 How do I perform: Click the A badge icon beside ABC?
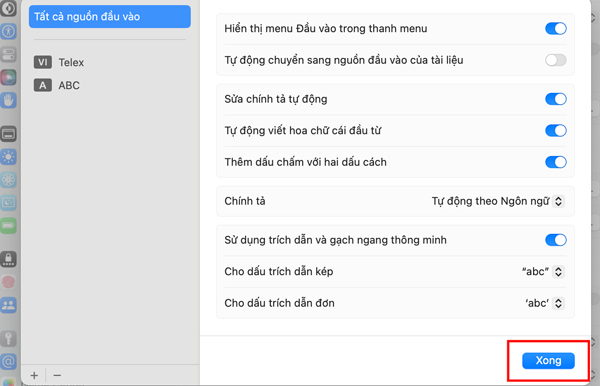click(42, 85)
